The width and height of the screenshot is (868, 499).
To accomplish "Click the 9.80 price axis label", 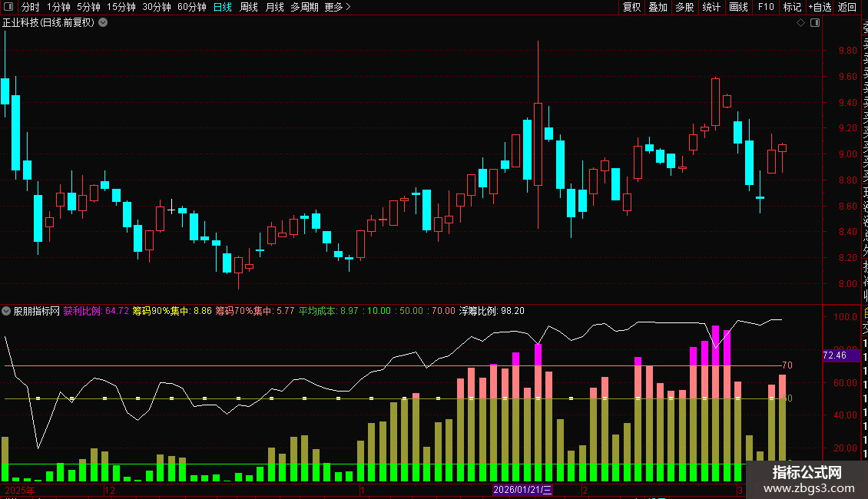I will point(847,51).
